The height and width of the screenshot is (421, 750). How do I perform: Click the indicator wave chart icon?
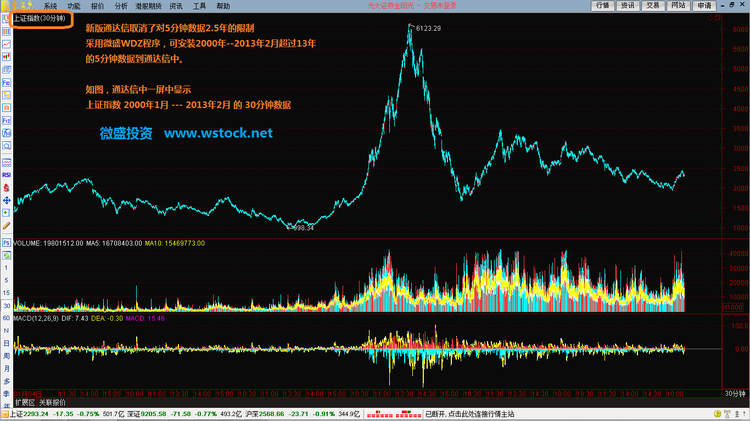6,163
